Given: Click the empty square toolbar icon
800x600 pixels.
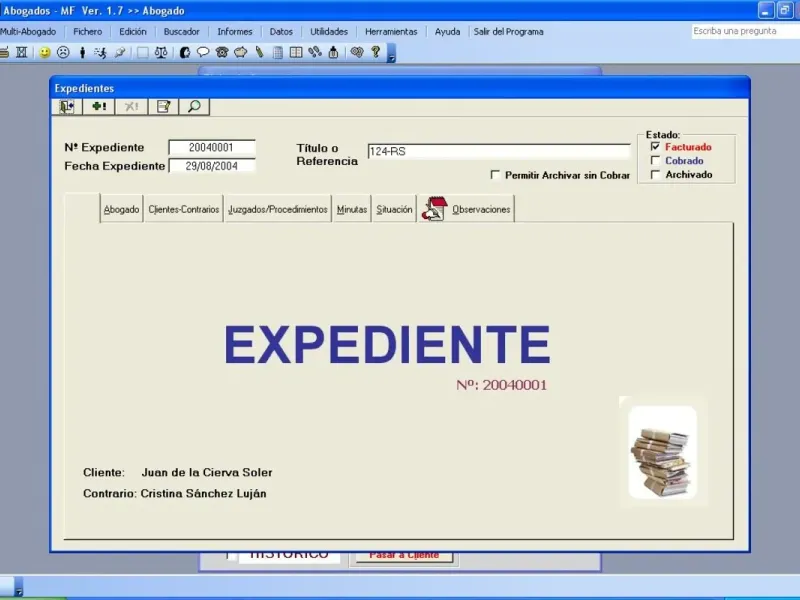Looking at the screenshot, I should [143, 52].
